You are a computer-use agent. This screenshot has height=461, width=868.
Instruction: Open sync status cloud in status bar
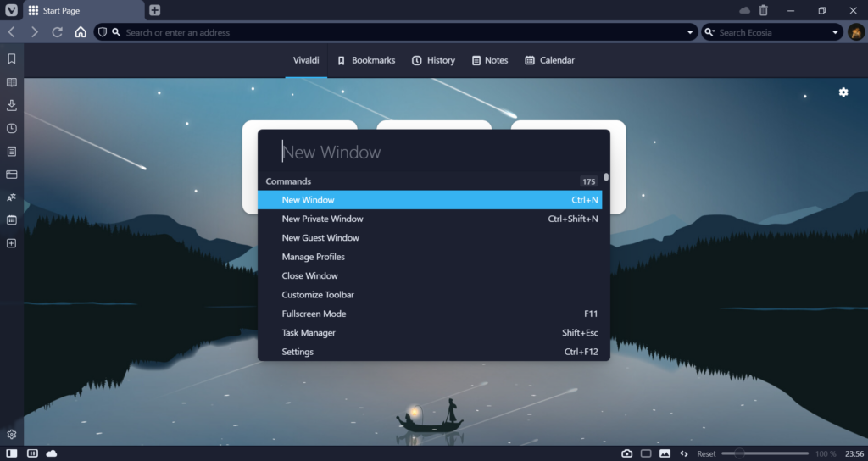[52, 453]
